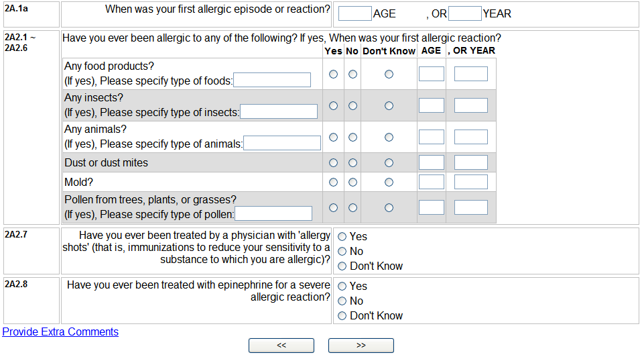The height and width of the screenshot is (357, 644).
Task: Go to the previous page with << button
Action: (281, 345)
